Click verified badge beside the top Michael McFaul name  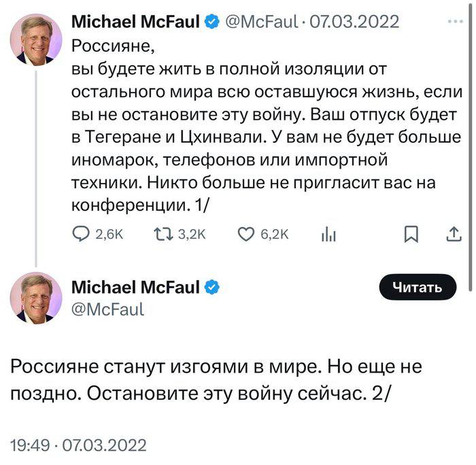(x=211, y=22)
